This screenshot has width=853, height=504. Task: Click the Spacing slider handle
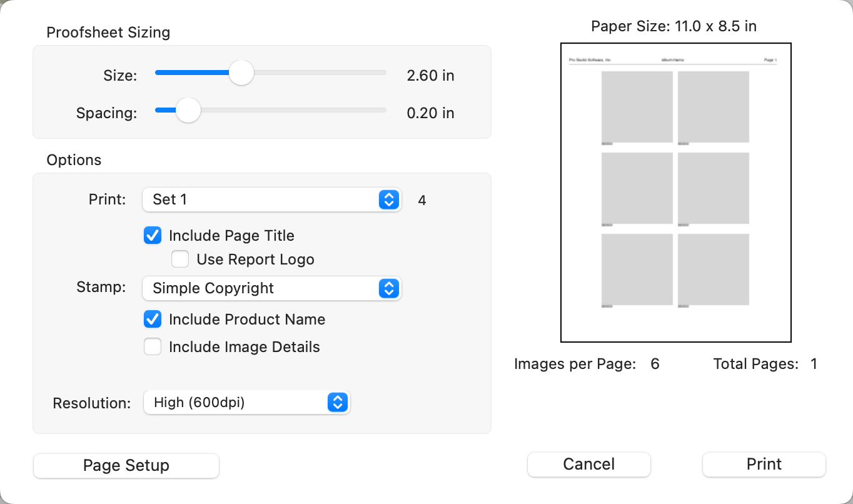188,110
